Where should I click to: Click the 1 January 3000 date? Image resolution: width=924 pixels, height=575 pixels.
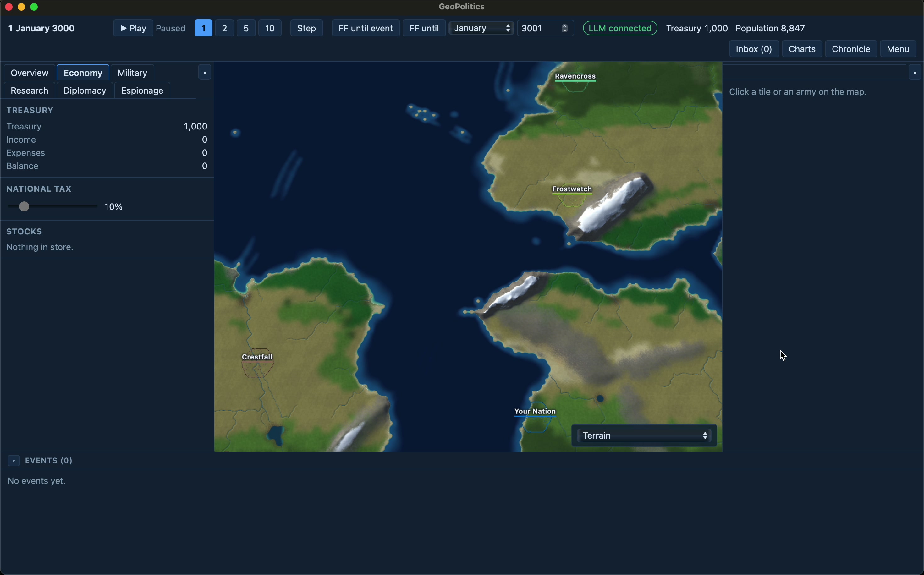41,28
